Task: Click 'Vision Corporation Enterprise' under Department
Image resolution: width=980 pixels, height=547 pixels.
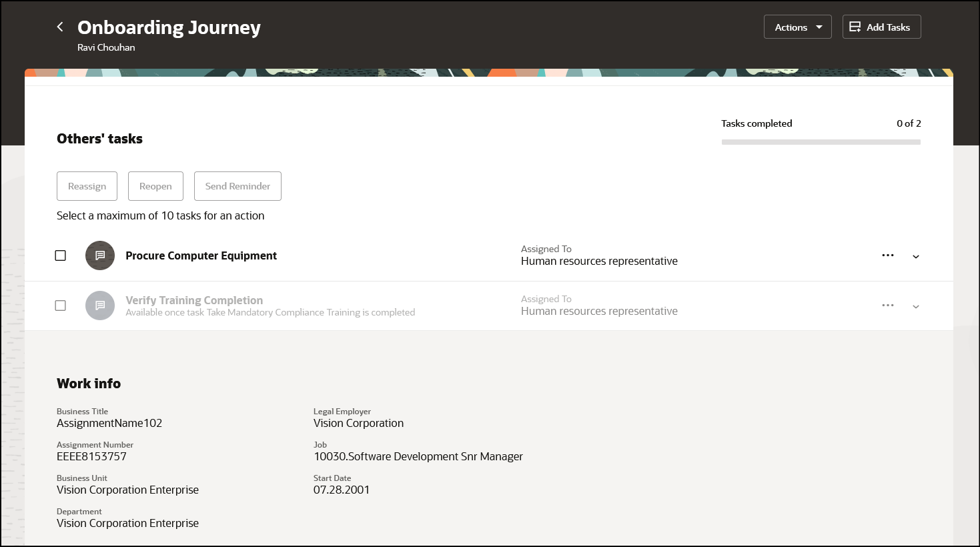Action: (127, 523)
